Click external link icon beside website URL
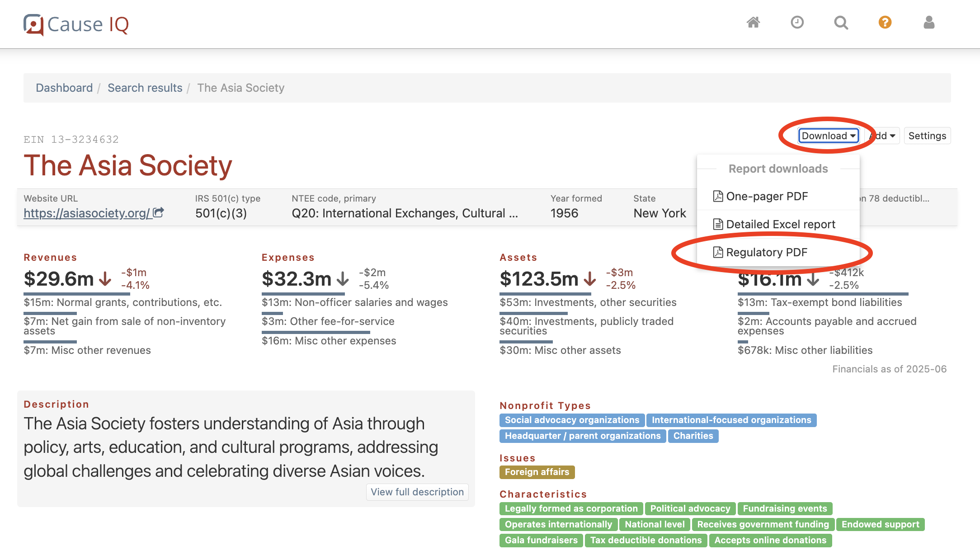This screenshot has height=555, width=980. click(x=158, y=212)
